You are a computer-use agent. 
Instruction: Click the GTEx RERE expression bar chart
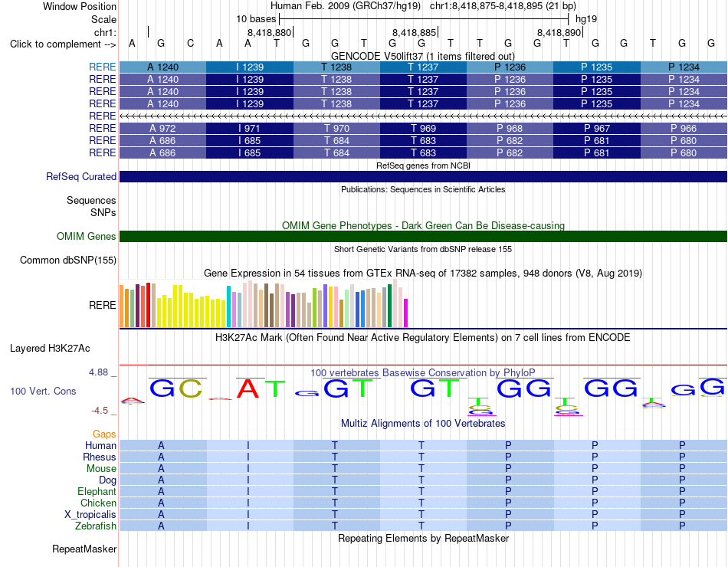click(x=264, y=303)
